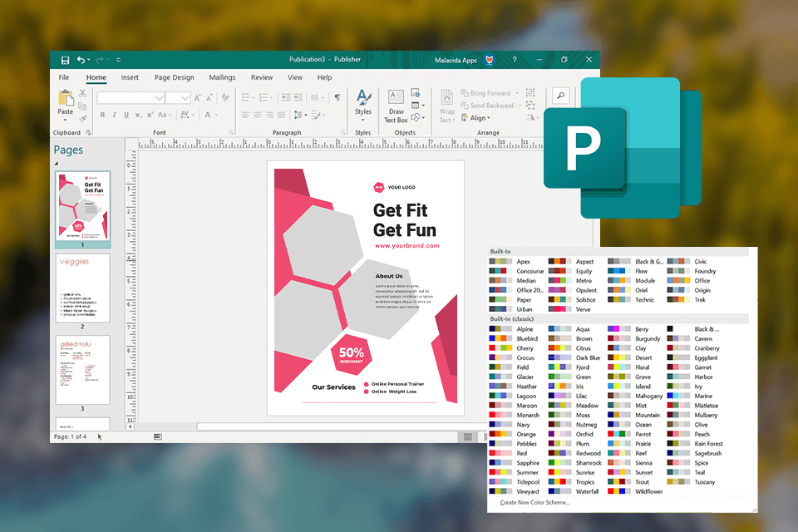Toggle subscript formatting
798x532 pixels.
(138, 115)
